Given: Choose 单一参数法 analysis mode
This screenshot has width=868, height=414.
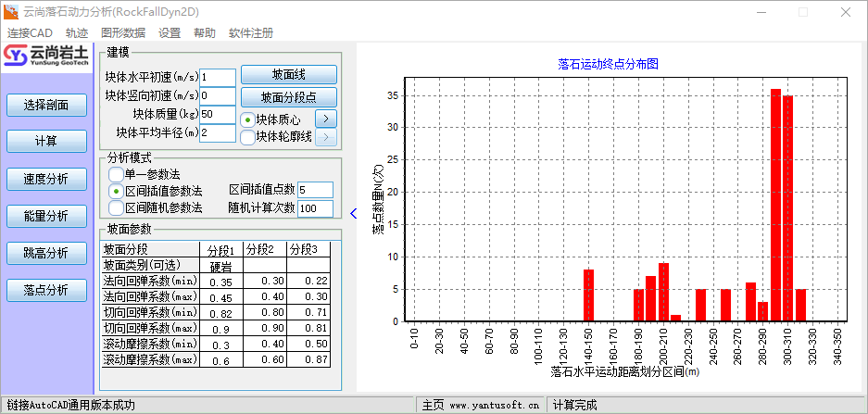Looking at the screenshot, I should pyautogui.click(x=116, y=174).
